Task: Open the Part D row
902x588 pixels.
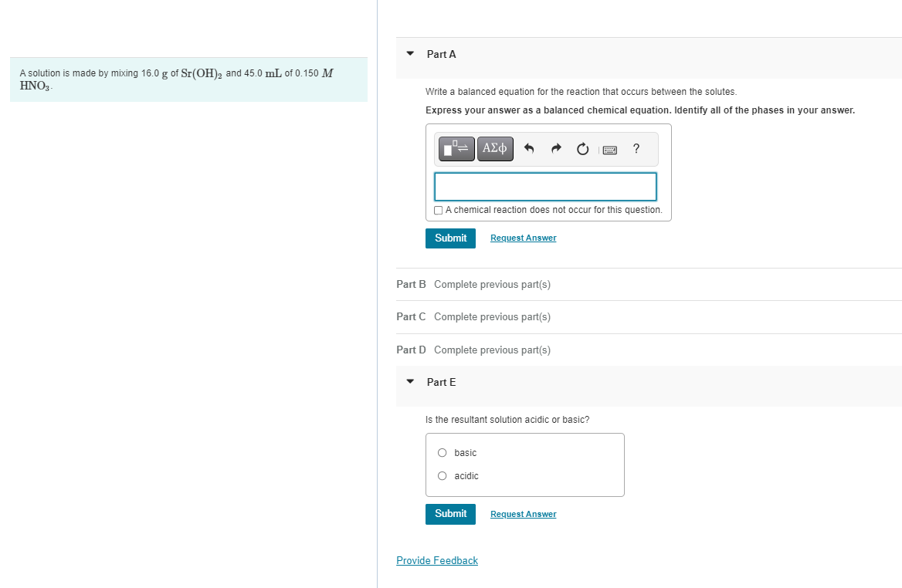Action: (x=411, y=350)
